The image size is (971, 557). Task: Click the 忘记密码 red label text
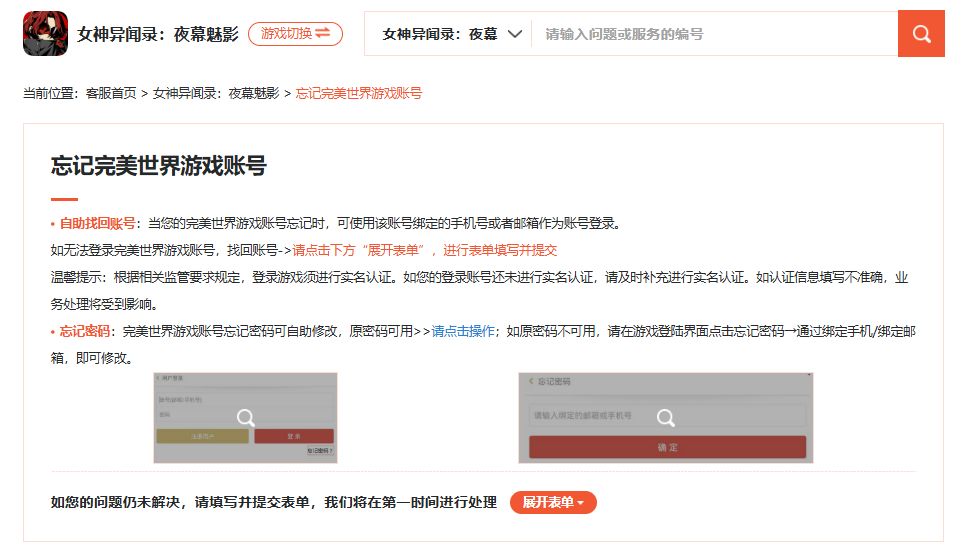[x=84, y=331]
